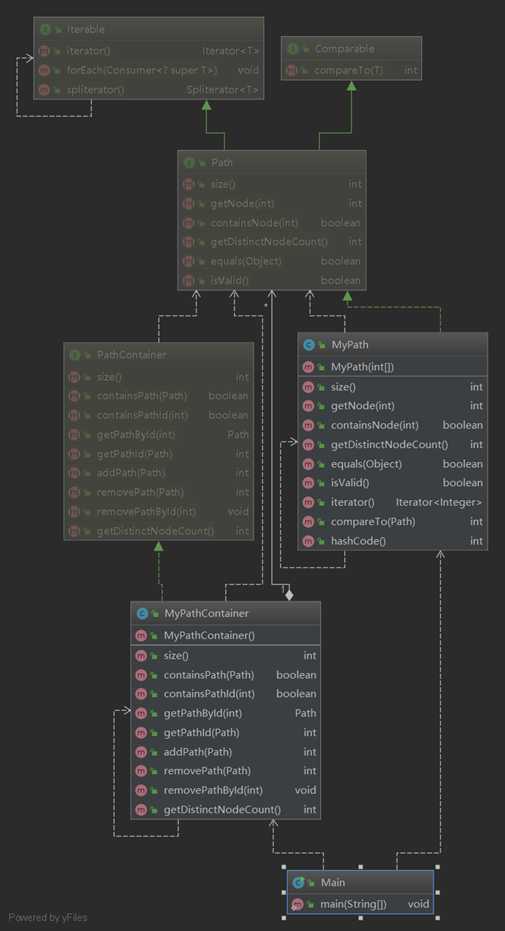Select getDistinctNodeCount() in MyPath node
Screen dimensions: 505x931
[x=392, y=444]
